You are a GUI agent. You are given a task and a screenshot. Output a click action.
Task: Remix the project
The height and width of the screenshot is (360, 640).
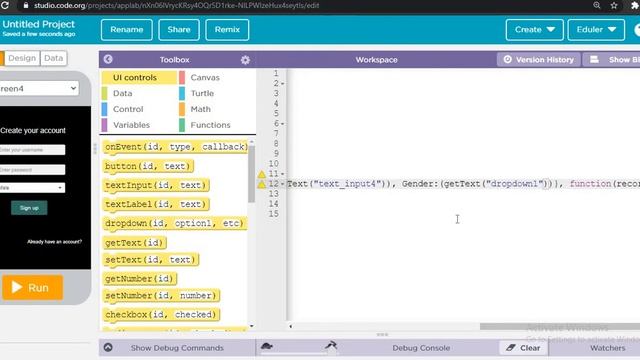tap(227, 30)
